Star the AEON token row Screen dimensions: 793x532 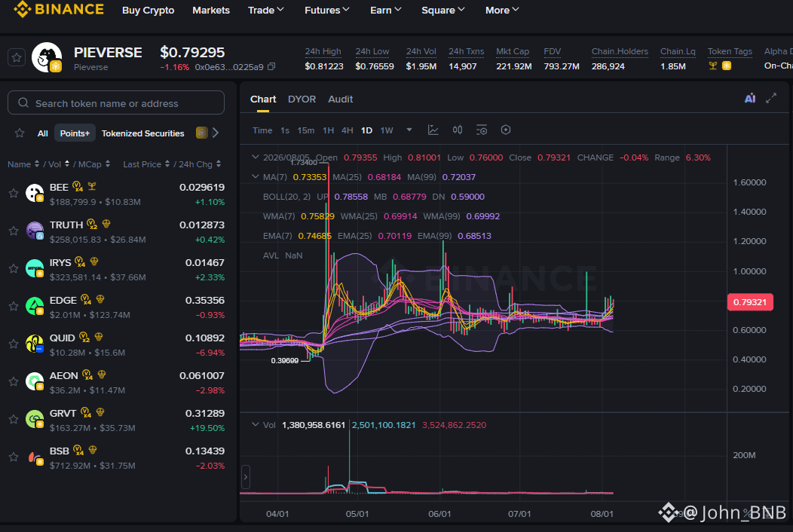point(14,381)
